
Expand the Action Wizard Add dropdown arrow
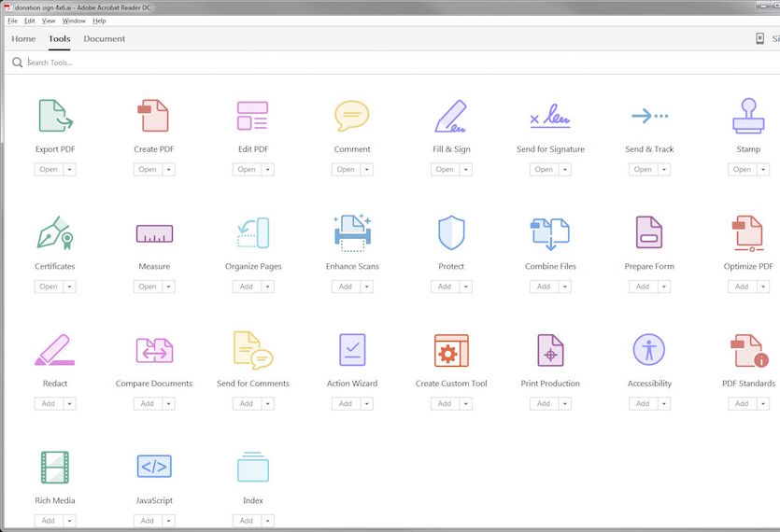(x=366, y=404)
